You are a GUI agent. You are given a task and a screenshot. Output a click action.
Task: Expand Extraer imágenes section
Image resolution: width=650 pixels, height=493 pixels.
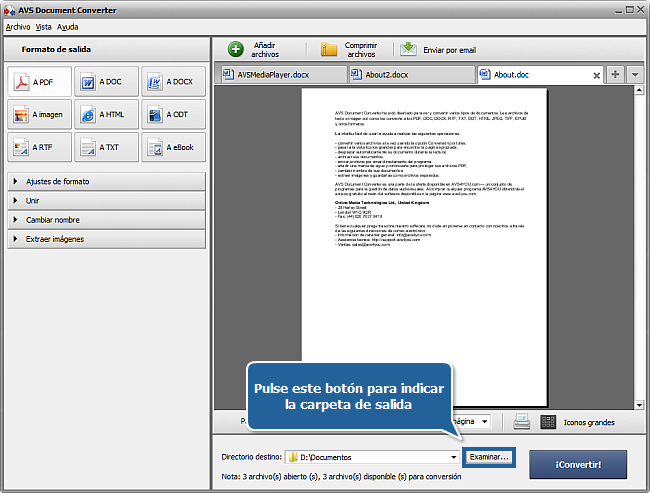pos(107,239)
